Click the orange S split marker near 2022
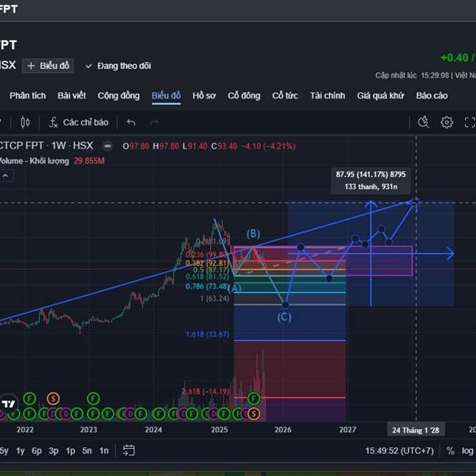 [x=53, y=398]
